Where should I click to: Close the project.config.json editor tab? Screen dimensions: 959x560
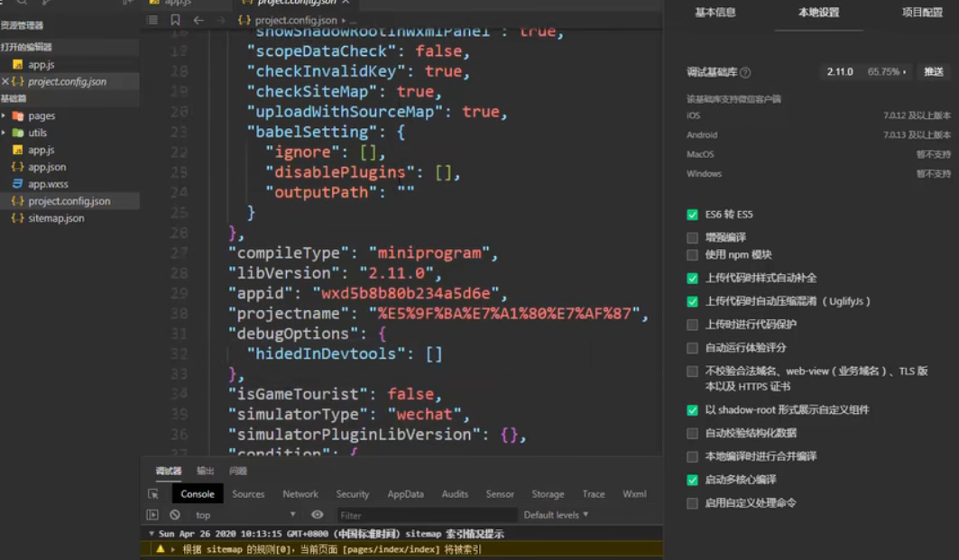346,3
